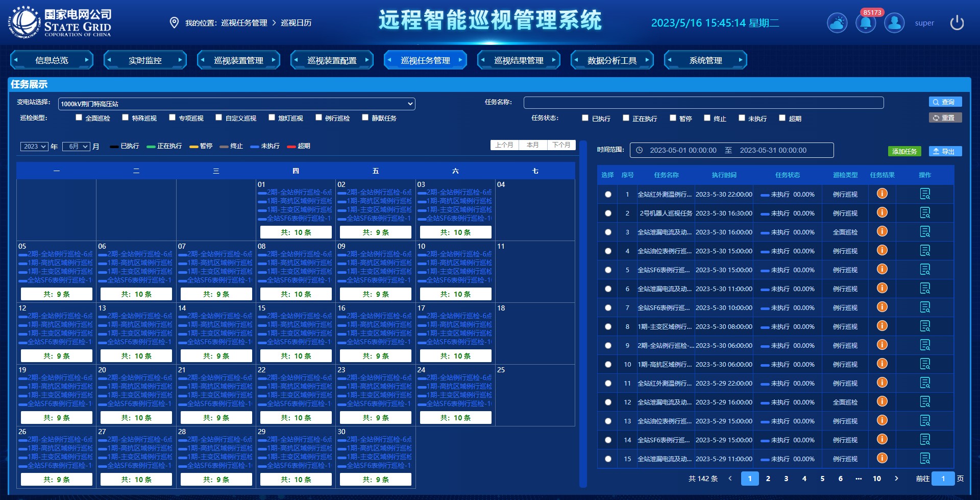This screenshot has width=980, height=500.
Task: Open the 6月 month selector dropdown
Action: pyautogui.click(x=76, y=147)
